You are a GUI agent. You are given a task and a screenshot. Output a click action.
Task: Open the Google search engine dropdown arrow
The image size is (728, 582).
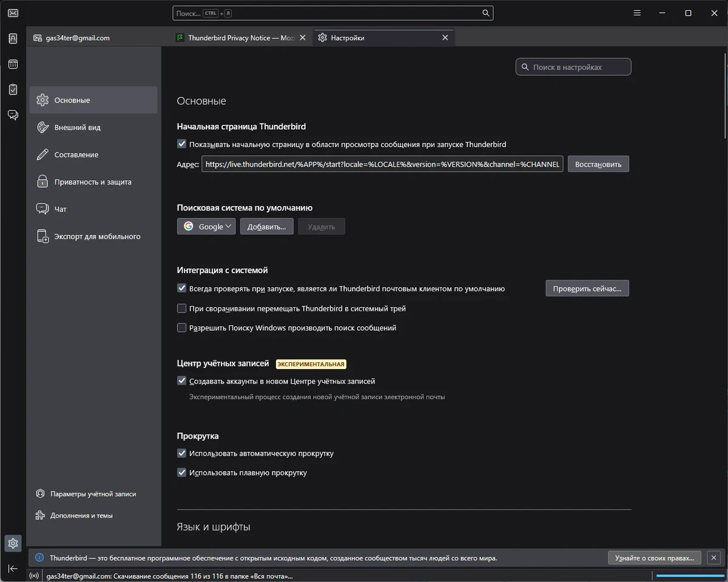[228, 226]
